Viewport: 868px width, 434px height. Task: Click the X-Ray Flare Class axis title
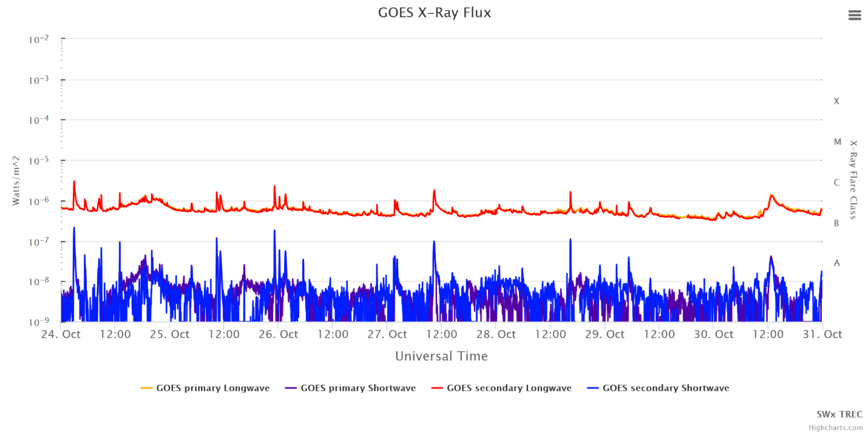853,180
